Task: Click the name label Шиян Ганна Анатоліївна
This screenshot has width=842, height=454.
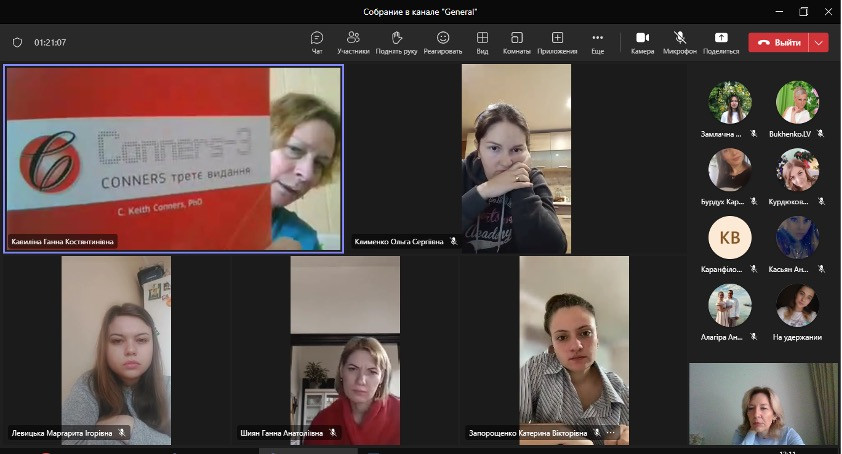Action: [281, 433]
